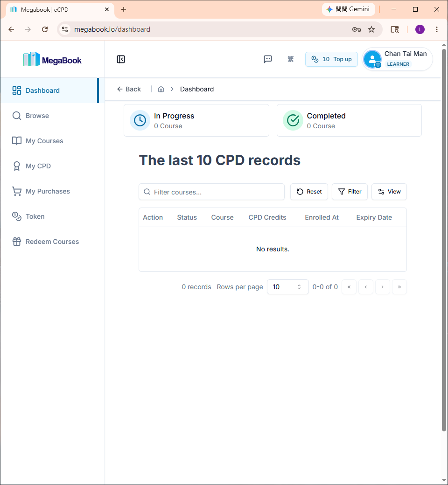Sort by Status column header
The image size is (448, 485).
point(187,217)
